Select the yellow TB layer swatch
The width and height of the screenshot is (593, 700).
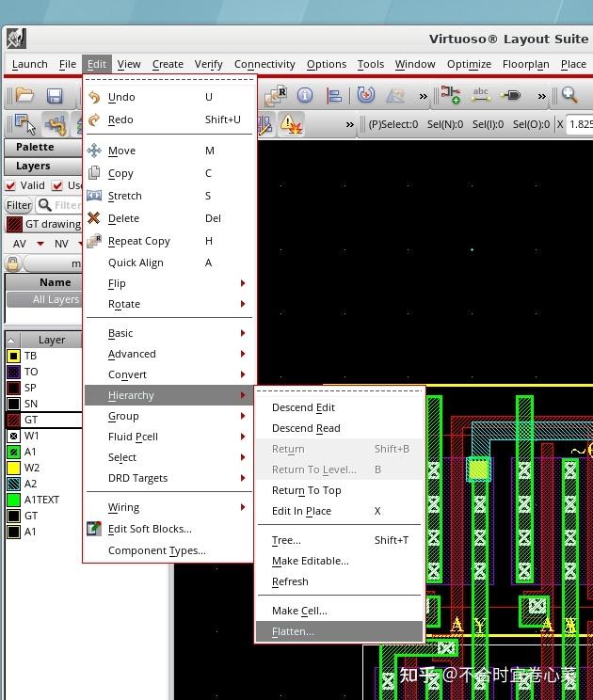tap(13, 356)
